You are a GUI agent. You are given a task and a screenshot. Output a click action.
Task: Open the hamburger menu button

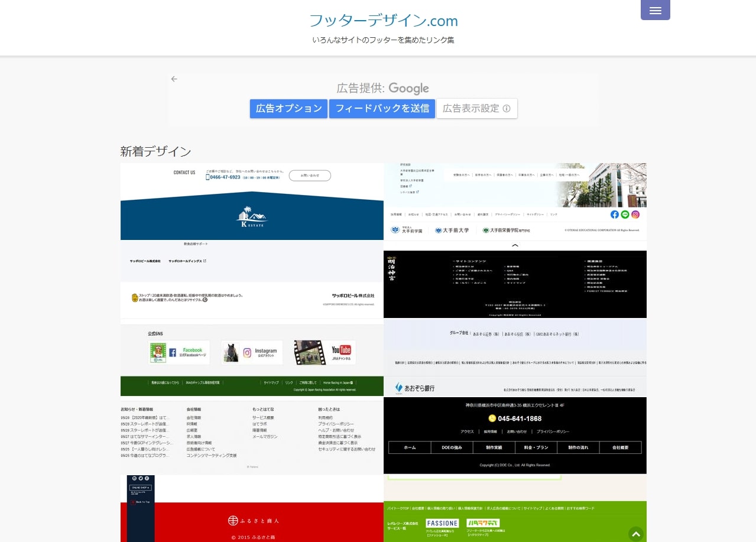tap(655, 10)
